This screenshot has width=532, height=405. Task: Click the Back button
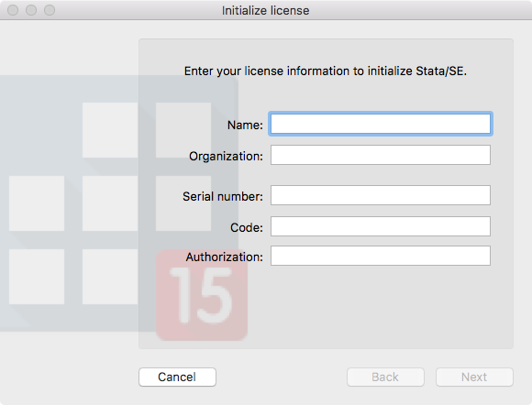click(x=385, y=377)
